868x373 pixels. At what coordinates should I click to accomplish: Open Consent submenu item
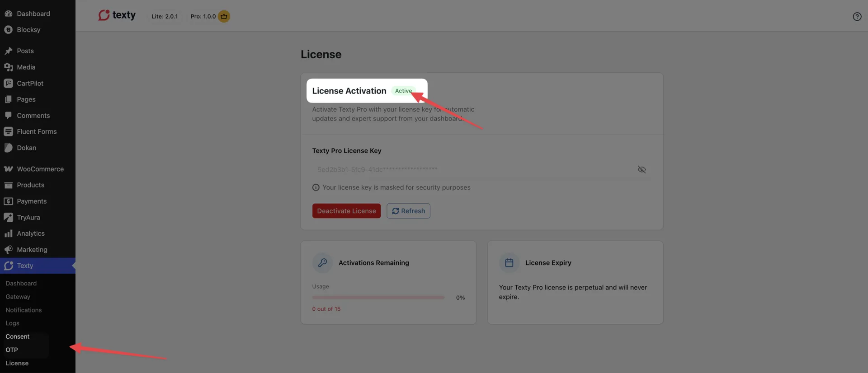tap(18, 337)
